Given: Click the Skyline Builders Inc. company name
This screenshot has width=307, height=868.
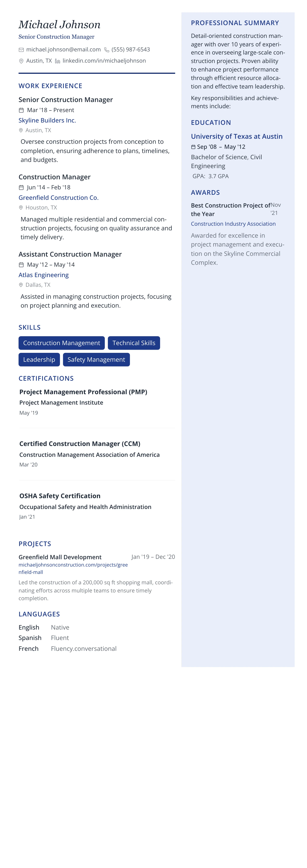Looking at the screenshot, I should pos(47,120).
